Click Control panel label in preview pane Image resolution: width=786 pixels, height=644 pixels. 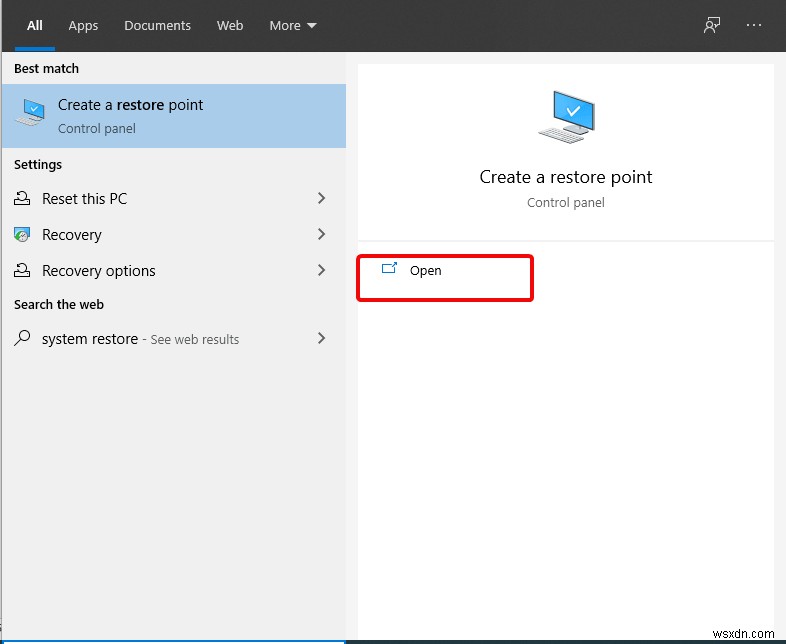tap(566, 202)
